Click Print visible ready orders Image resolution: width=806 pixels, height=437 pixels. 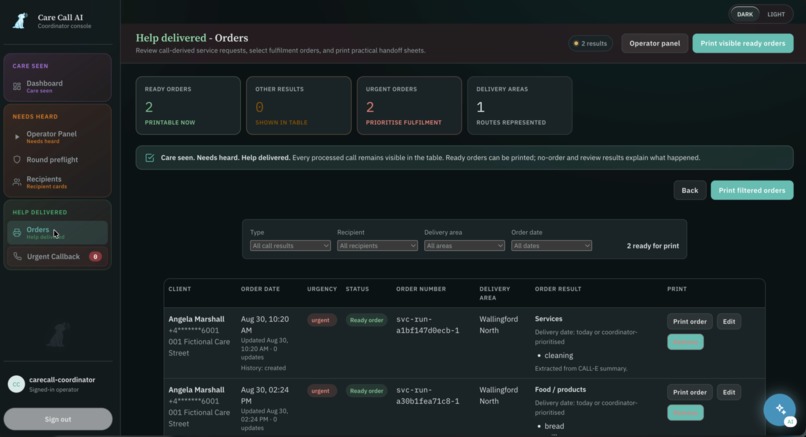point(743,43)
